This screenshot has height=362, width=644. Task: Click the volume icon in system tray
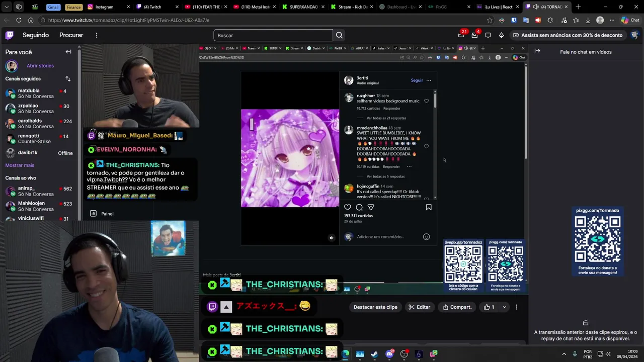(x=608, y=354)
